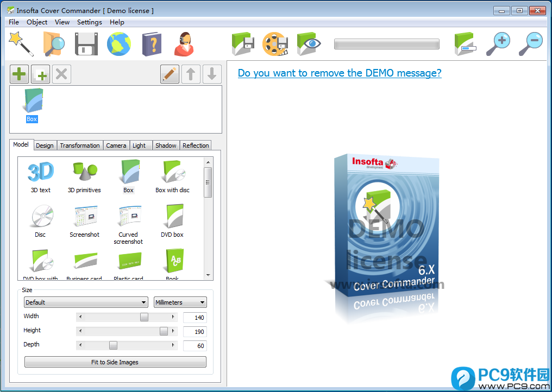
Task: Click the Height value field
Action: (x=195, y=332)
